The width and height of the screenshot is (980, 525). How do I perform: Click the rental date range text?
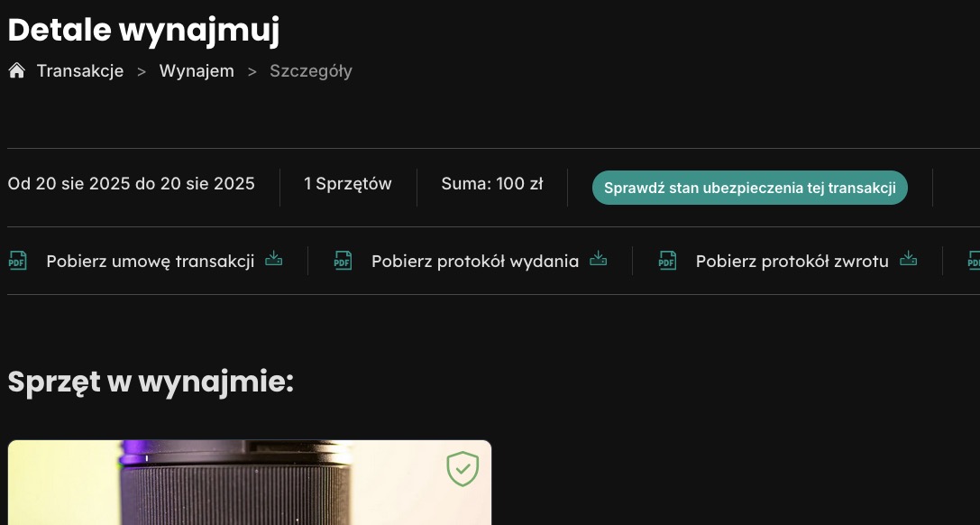pos(132,184)
